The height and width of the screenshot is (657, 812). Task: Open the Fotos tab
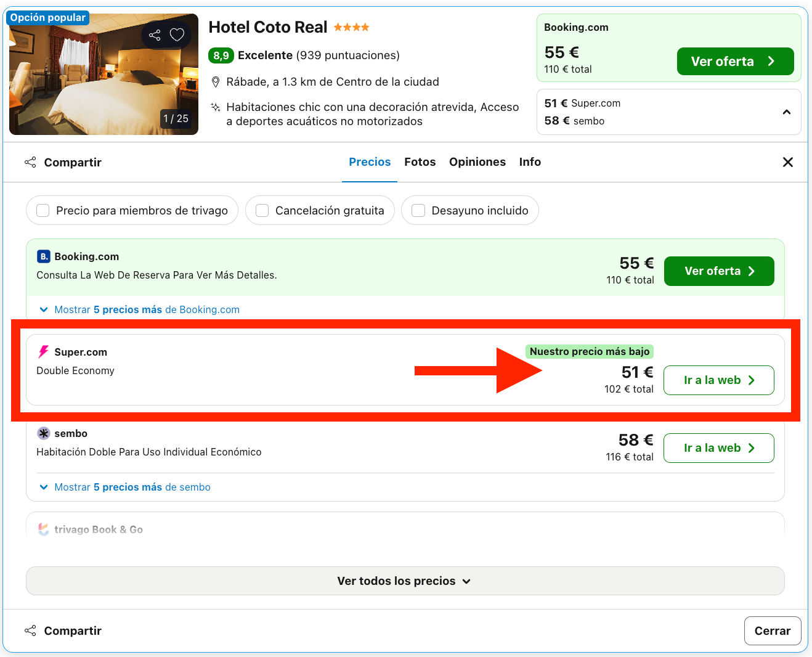(x=420, y=162)
